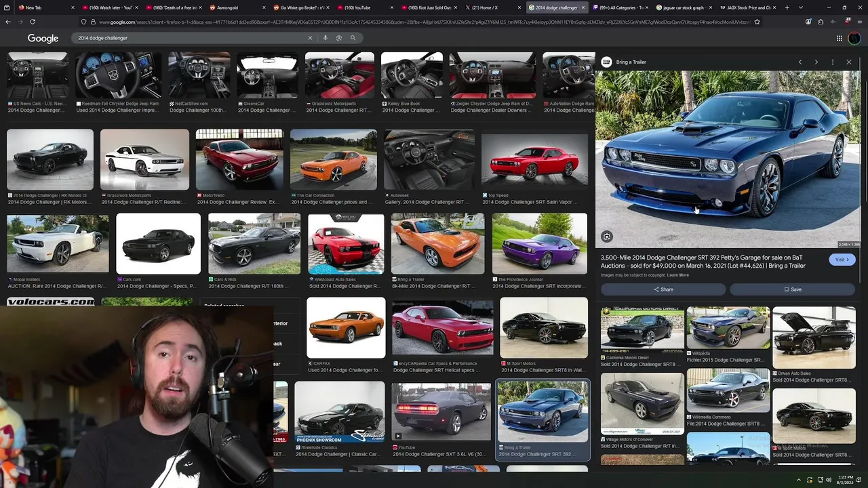Open a new browser tab with plus button
The height and width of the screenshot is (488, 868).
[x=787, y=7]
